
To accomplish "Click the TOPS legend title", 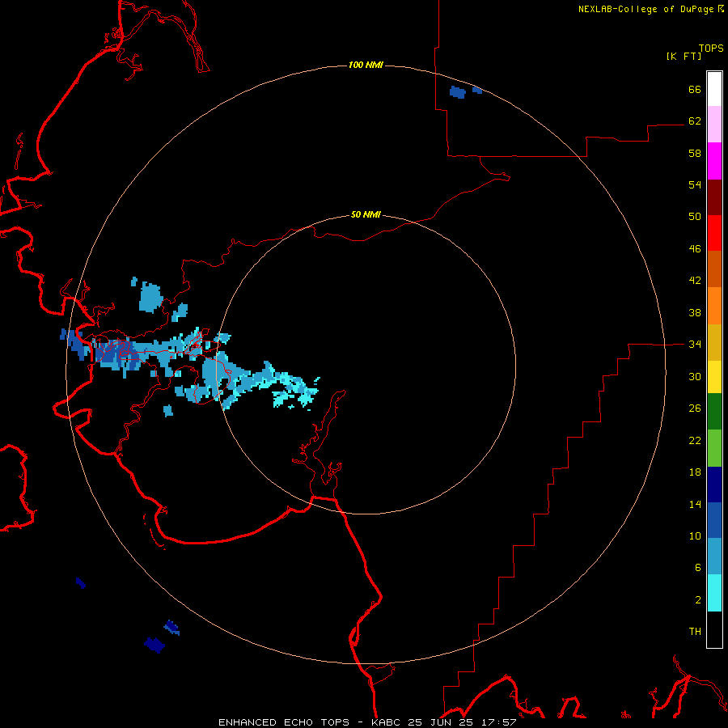I will pos(711,48).
